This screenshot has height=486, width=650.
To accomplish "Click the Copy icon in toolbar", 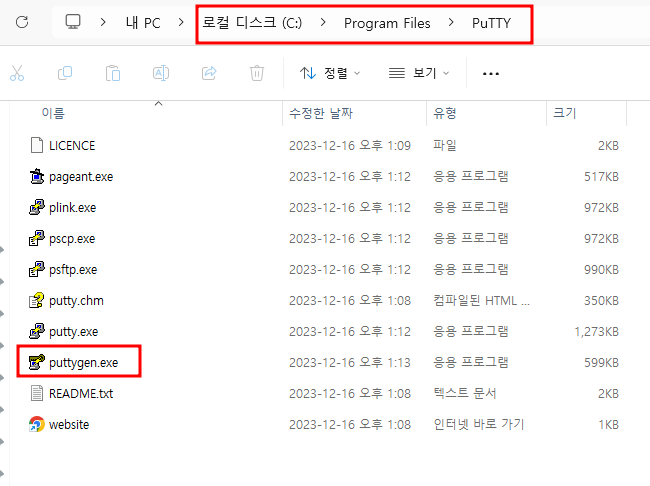I will click(x=65, y=73).
